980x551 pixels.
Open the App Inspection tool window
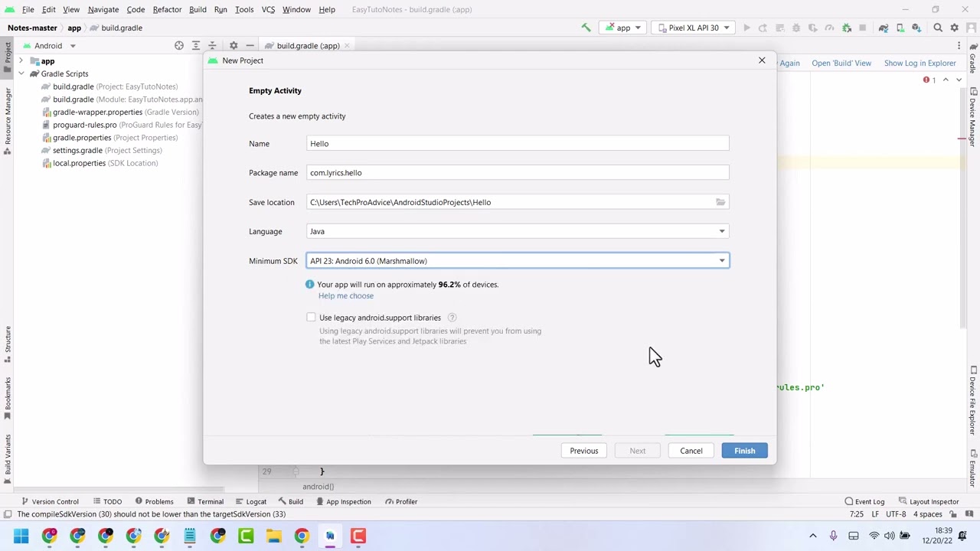coord(343,502)
